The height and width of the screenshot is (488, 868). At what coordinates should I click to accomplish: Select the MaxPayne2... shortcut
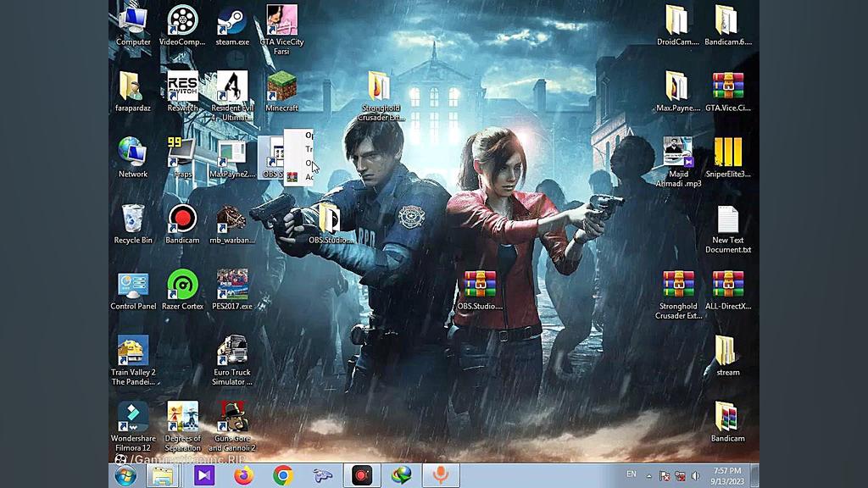232,157
